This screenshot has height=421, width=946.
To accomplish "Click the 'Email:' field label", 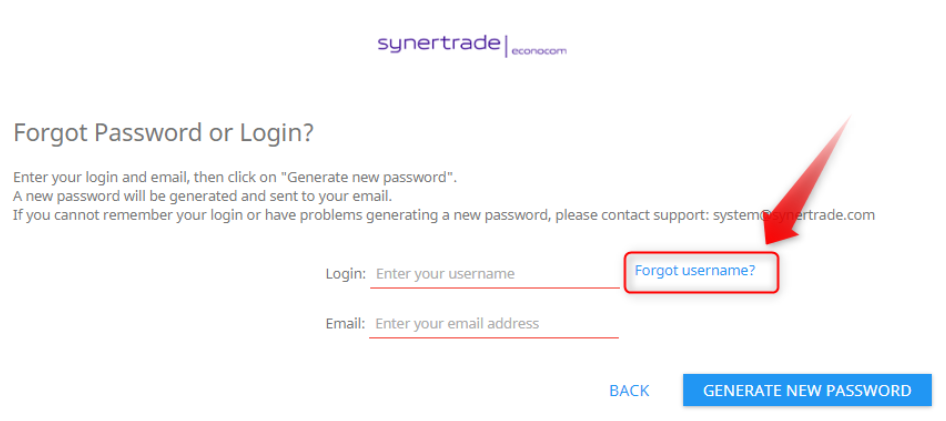I will [x=346, y=324].
